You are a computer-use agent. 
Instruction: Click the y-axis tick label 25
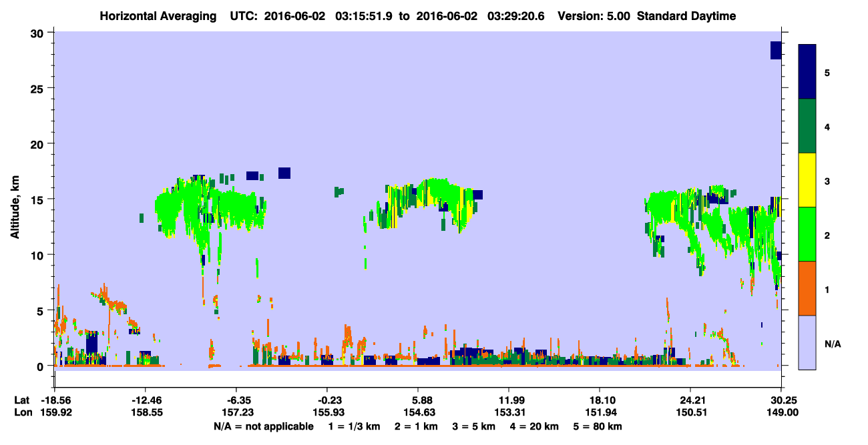coord(39,88)
